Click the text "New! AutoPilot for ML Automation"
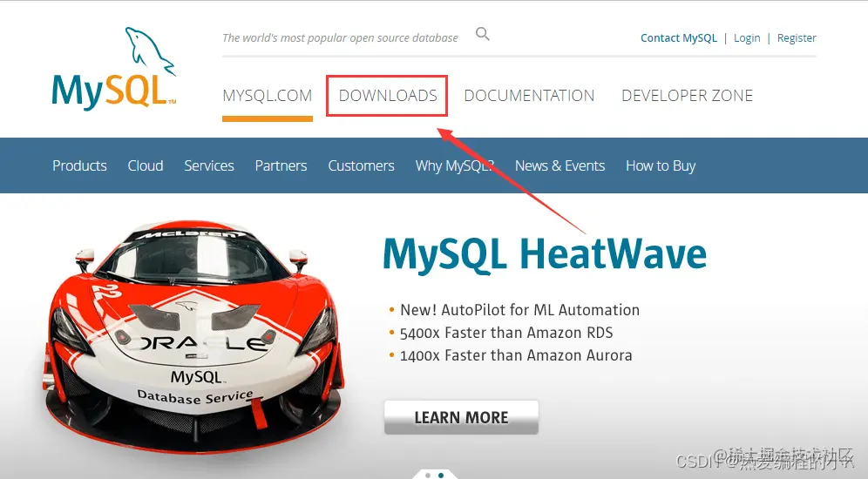 coord(519,310)
